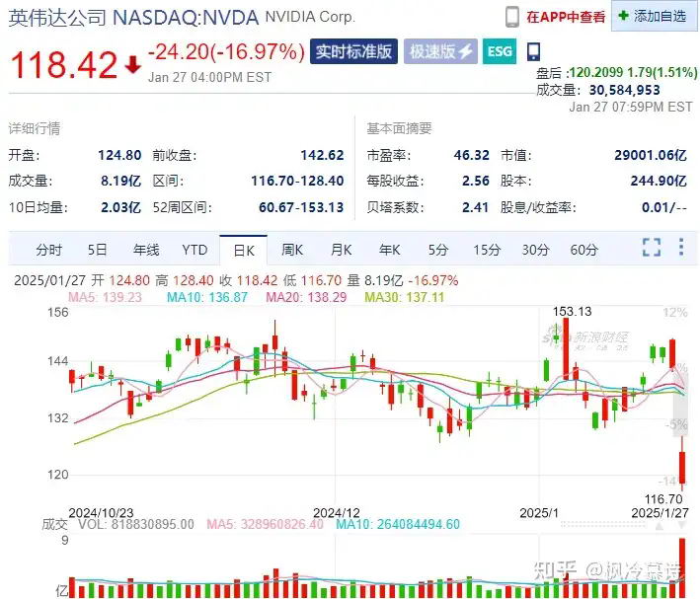700x599 pixels.
Task: Switch to the 60分 interval tab
Action: tap(584, 249)
